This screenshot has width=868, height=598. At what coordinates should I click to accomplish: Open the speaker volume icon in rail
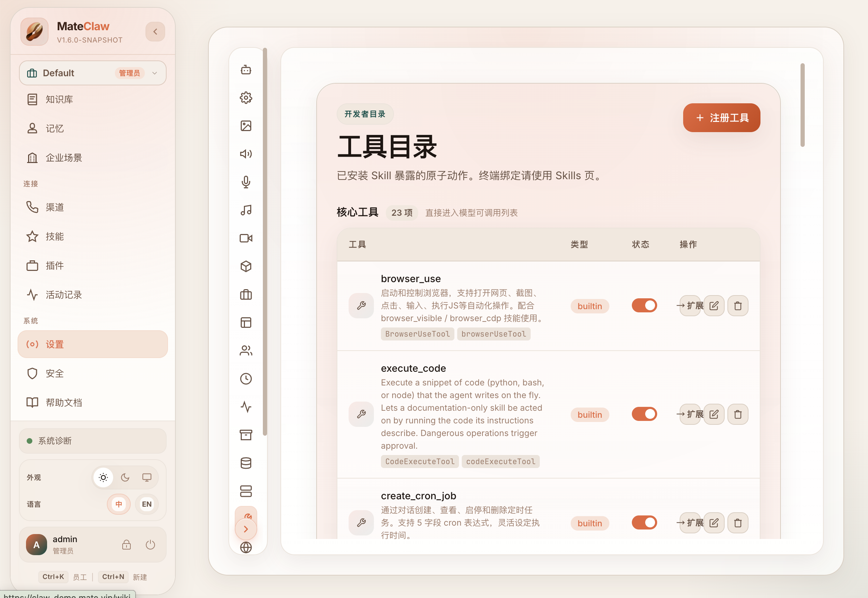(x=246, y=154)
